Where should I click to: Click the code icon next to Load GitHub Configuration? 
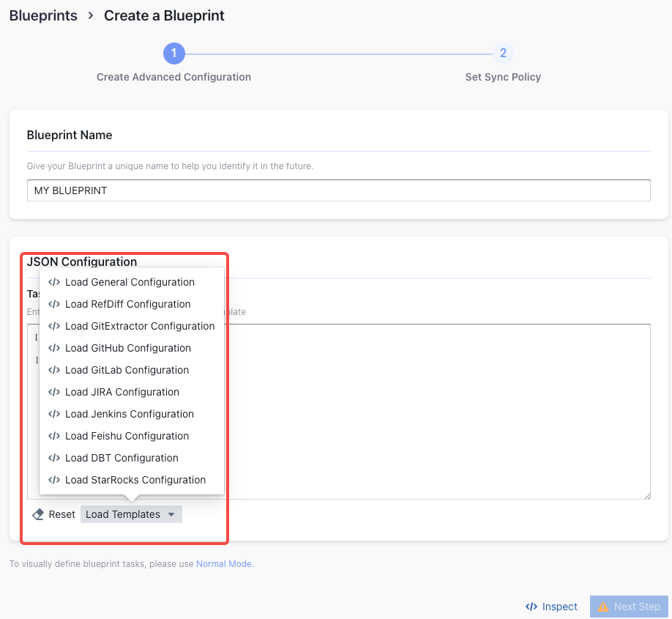pyautogui.click(x=54, y=348)
